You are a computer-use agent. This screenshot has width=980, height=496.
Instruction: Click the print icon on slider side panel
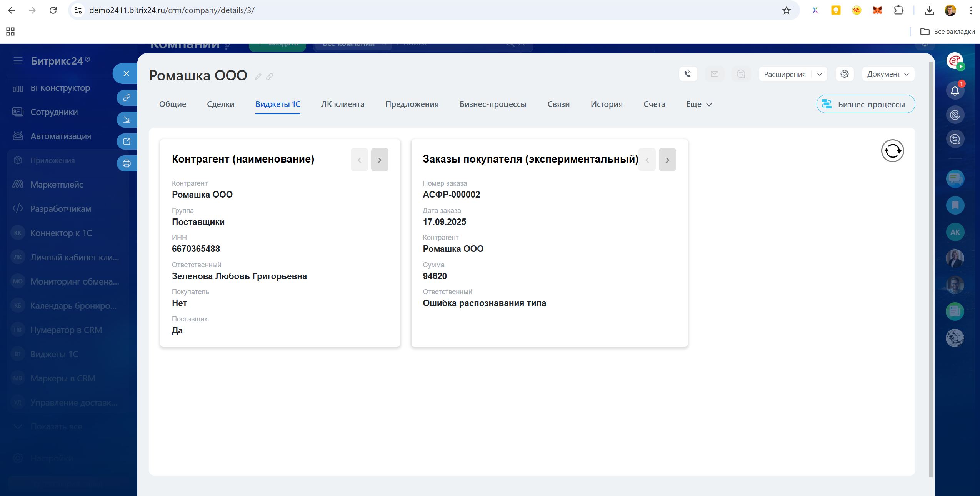coord(127,164)
